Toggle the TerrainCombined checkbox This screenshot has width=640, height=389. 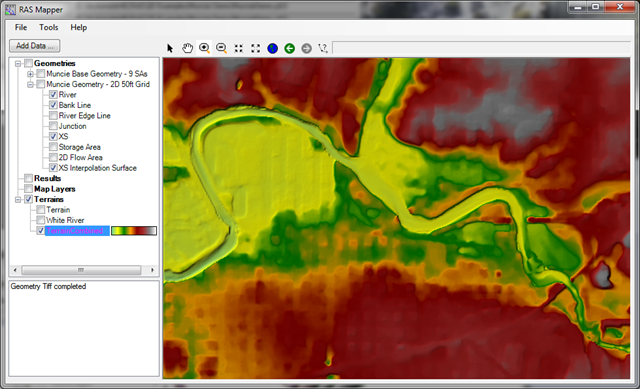pos(40,231)
